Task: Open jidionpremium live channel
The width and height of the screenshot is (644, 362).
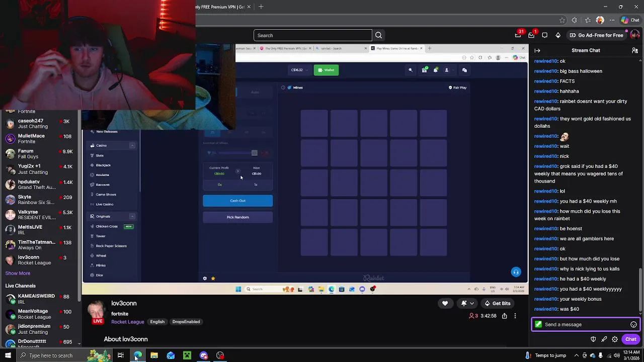Action: (40, 329)
